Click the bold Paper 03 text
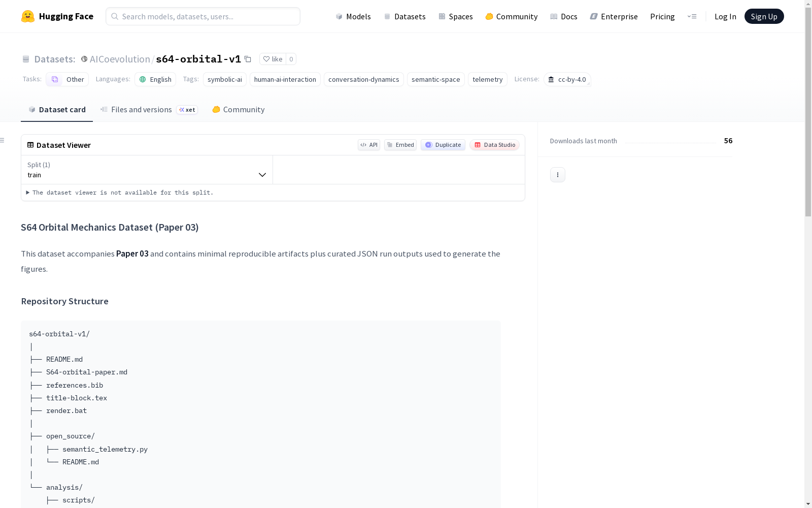 132,253
